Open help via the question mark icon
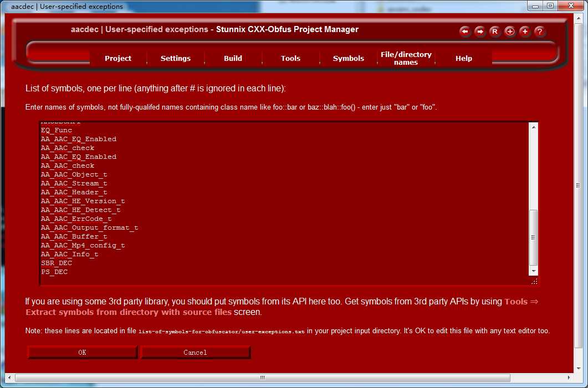 540,32
